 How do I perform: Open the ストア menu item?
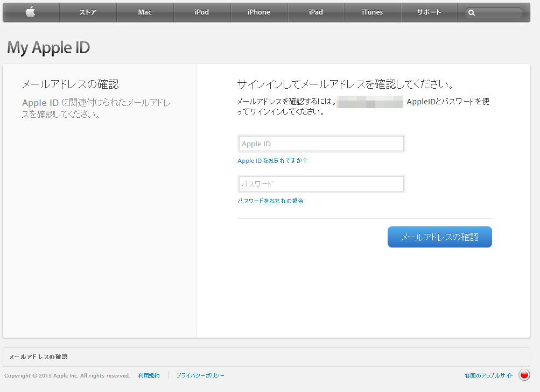pos(88,12)
